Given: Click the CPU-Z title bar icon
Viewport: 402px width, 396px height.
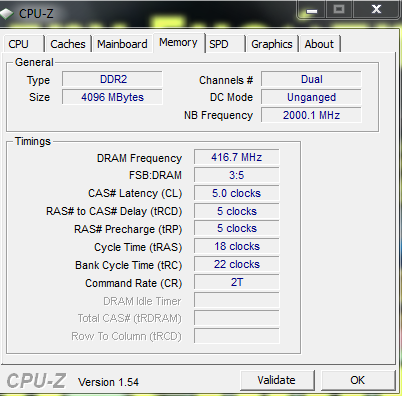Looking at the screenshot, I should [6, 14].
